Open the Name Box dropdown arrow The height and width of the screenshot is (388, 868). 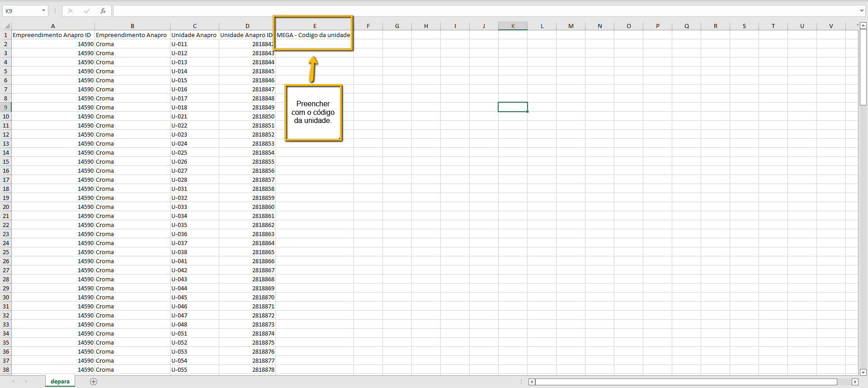point(43,11)
